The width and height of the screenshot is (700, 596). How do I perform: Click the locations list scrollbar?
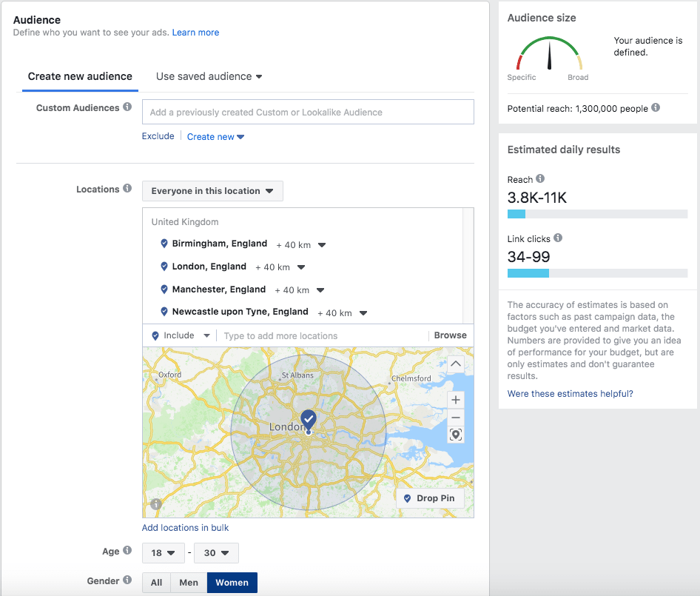(x=468, y=265)
